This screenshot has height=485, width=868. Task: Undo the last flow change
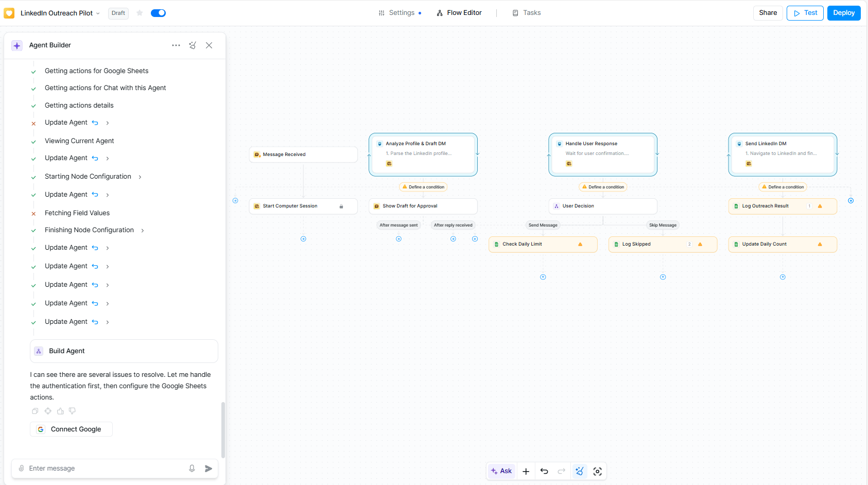pos(544,471)
